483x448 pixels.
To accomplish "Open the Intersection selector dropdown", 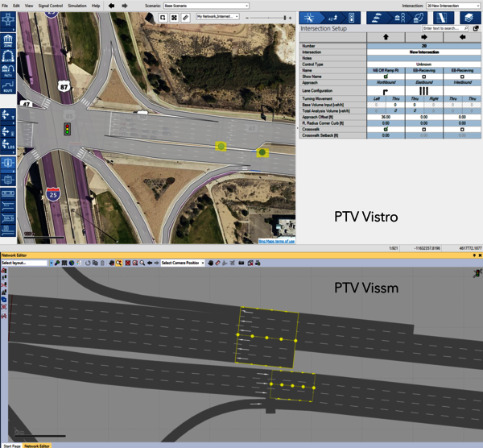I will click(452, 6).
